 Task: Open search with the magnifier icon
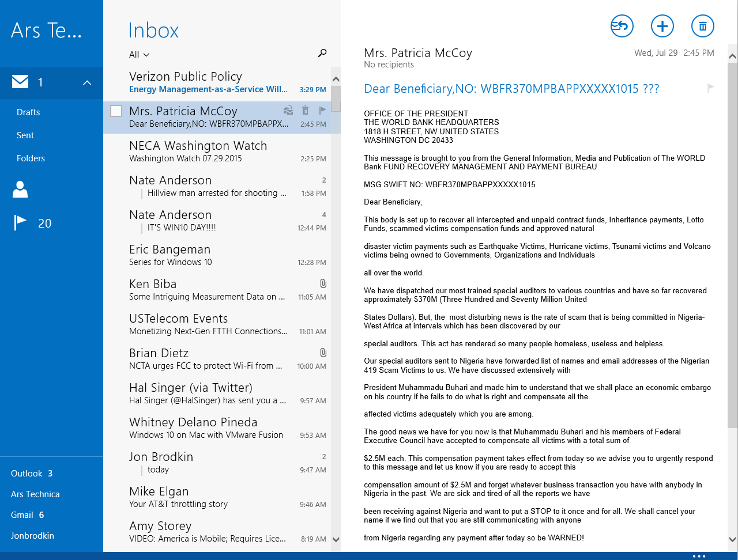coord(322,52)
